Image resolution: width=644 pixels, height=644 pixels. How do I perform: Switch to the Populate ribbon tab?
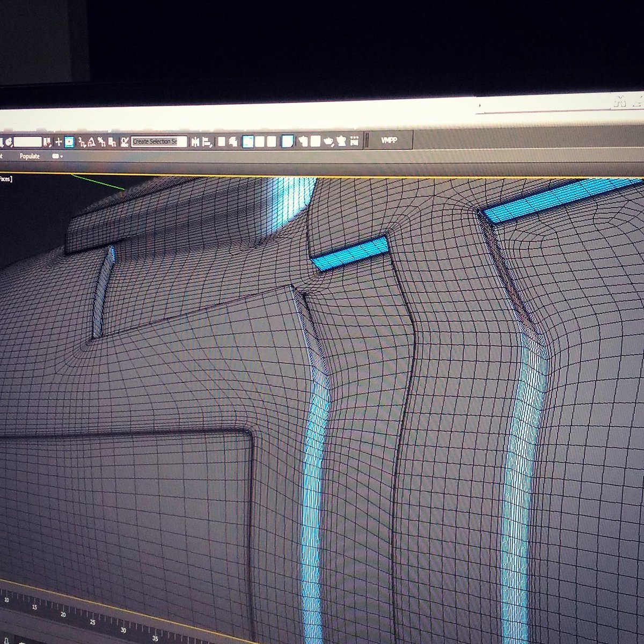[30, 156]
